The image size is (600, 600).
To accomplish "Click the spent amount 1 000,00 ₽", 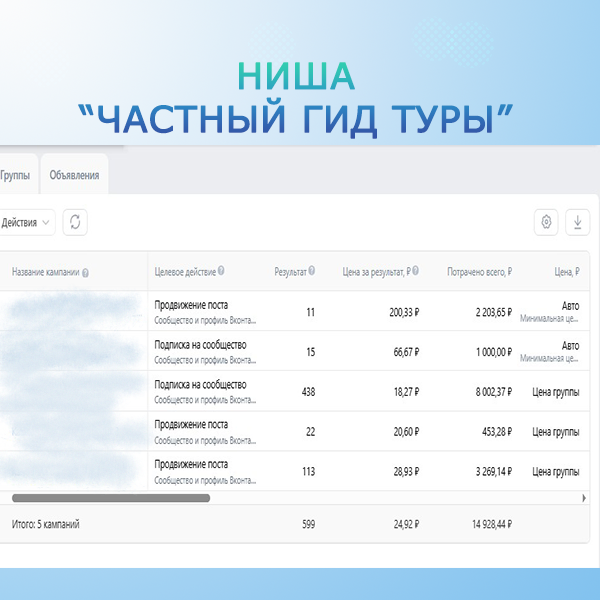I will (494, 352).
